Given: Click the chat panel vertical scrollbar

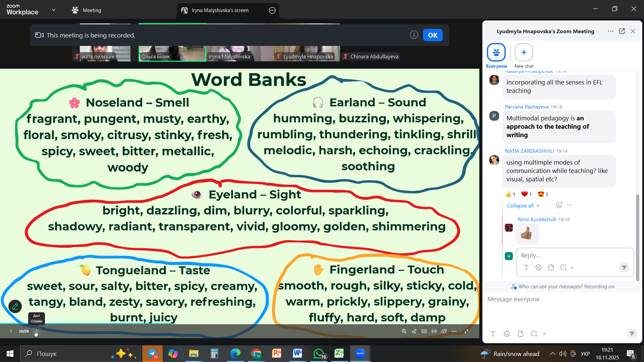Looking at the screenshot, I should coord(638,237).
